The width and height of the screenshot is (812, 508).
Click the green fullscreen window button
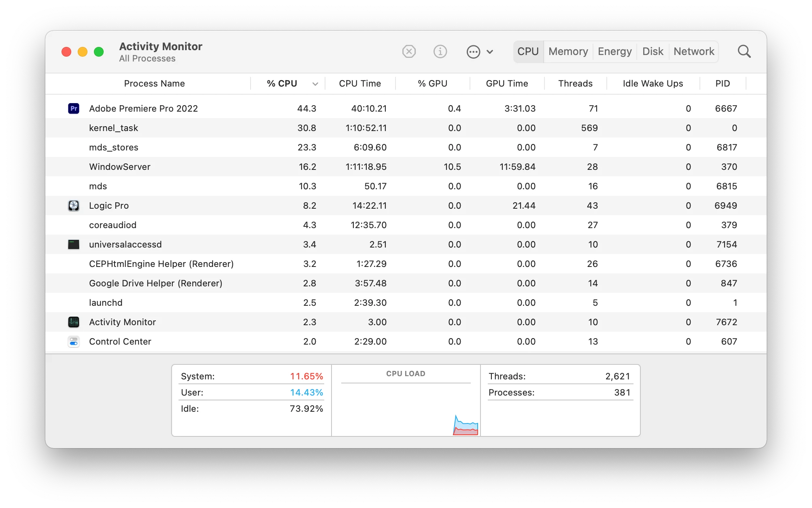click(x=99, y=52)
